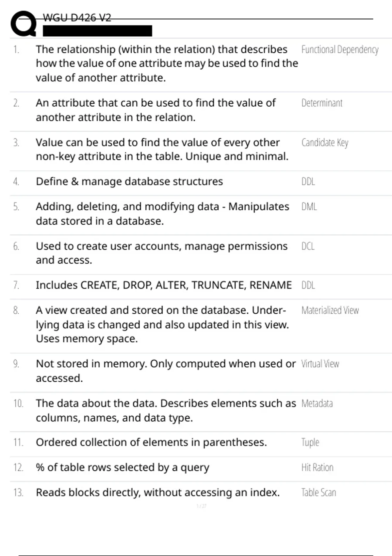The width and height of the screenshot is (392, 556).
Task: Click the 'Ordered collection of elements in parentheses' definition
Action: click(x=151, y=442)
